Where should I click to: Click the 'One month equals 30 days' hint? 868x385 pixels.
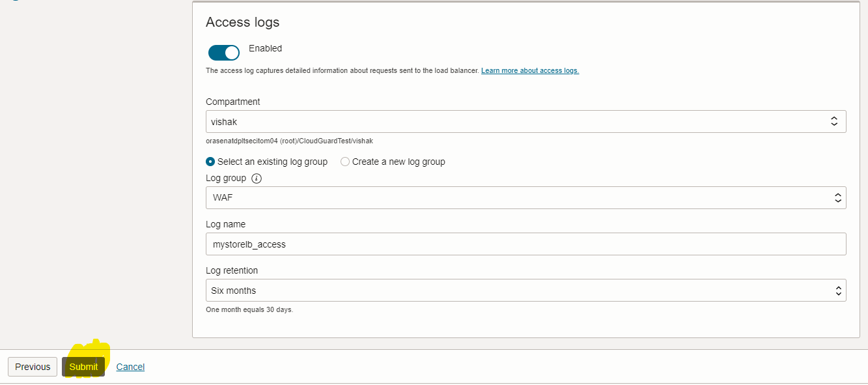tap(249, 309)
